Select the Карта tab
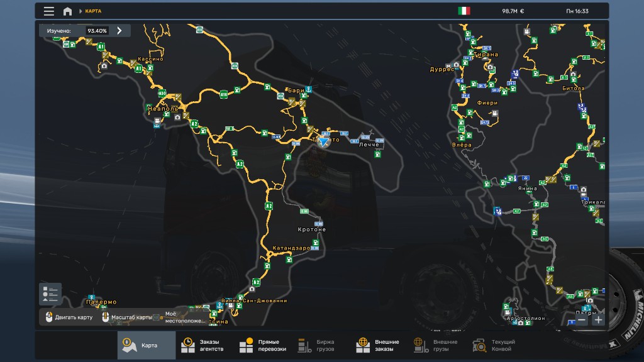The image size is (644, 362). pos(147,345)
